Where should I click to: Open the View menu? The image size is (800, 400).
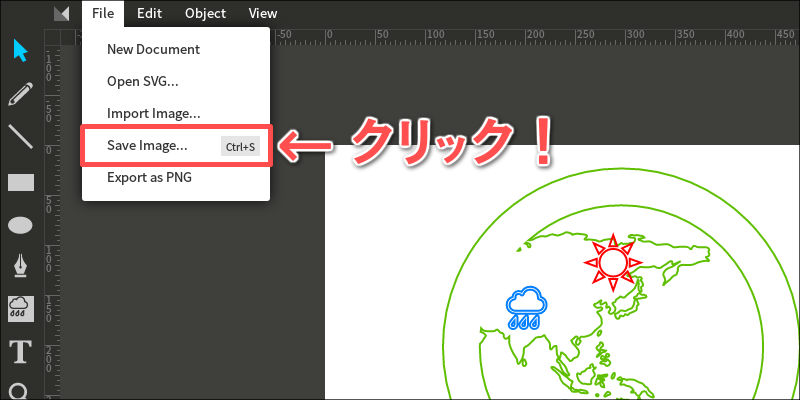tap(263, 14)
